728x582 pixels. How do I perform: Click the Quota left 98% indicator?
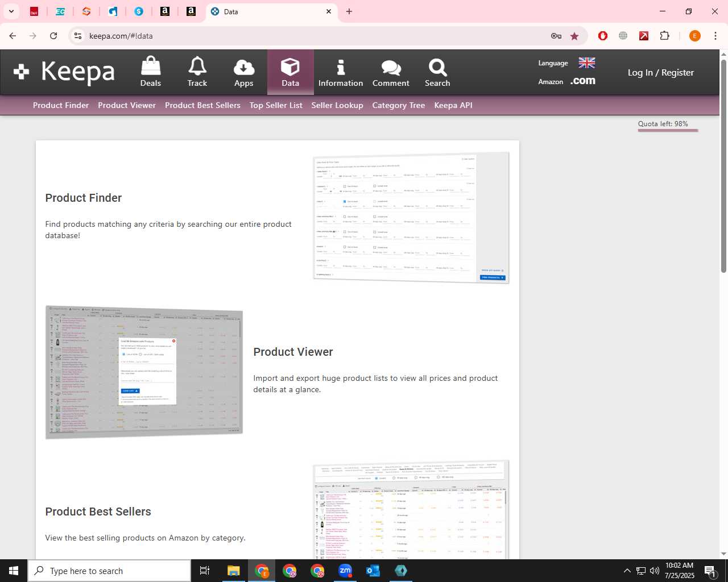(x=667, y=125)
